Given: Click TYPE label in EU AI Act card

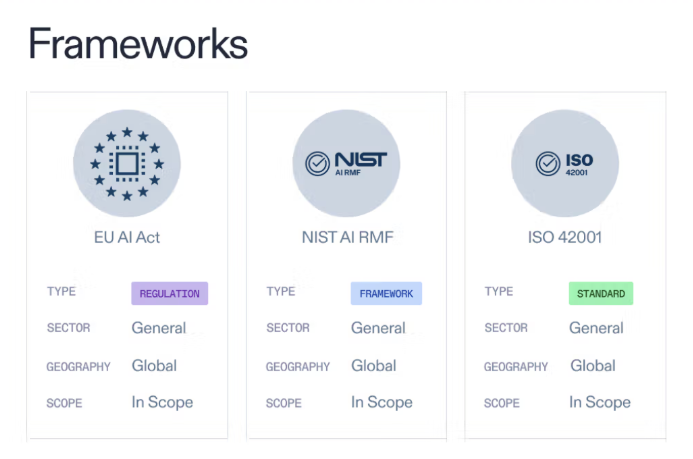Looking at the screenshot, I should tap(61, 292).
